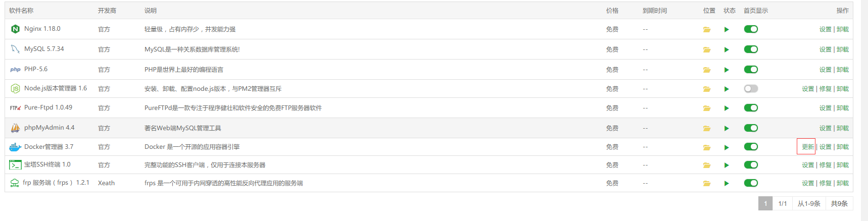The image size is (868, 221).
Task: Open the Nginx install folder icon
Action: [706, 29]
